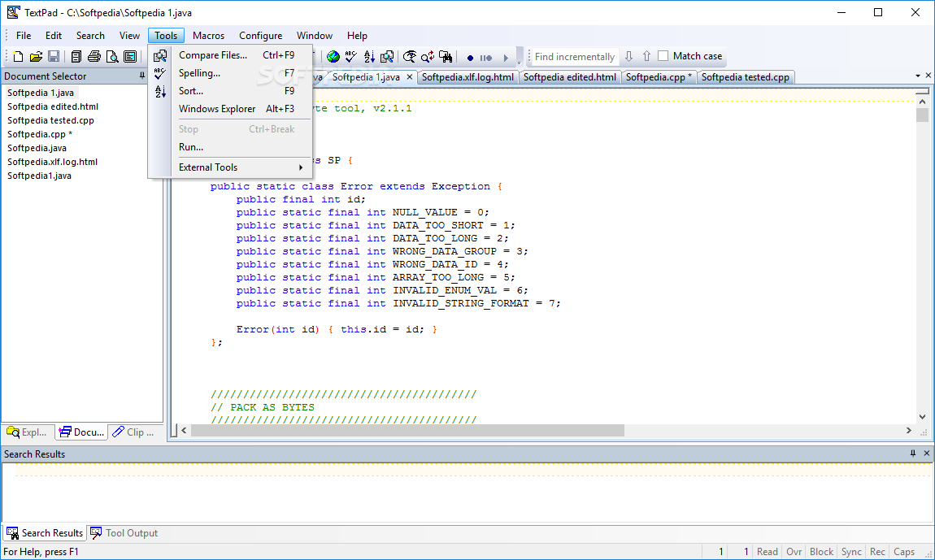935x560 pixels.
Task: Toggle auto-hide pin on Search Results panel
Action: coord(913,454)
